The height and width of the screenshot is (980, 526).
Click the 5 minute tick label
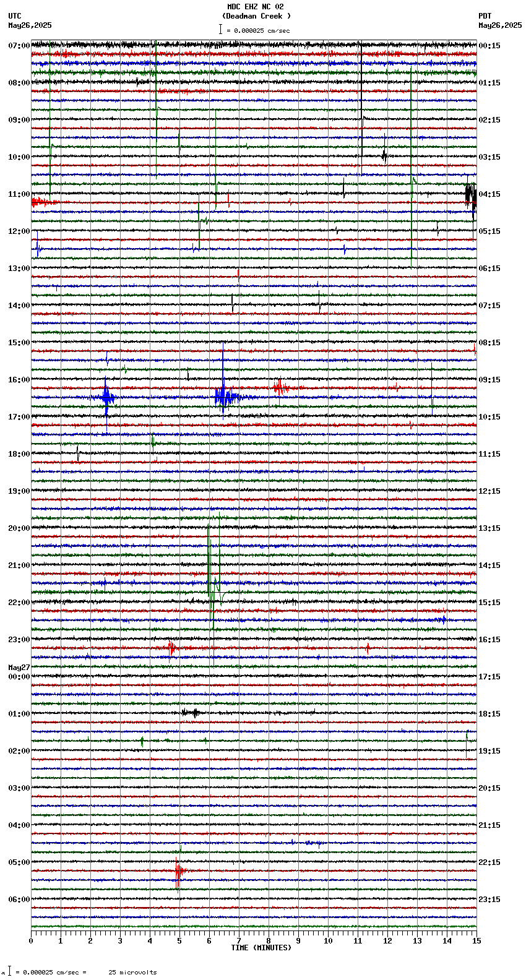tap(179, 941)
